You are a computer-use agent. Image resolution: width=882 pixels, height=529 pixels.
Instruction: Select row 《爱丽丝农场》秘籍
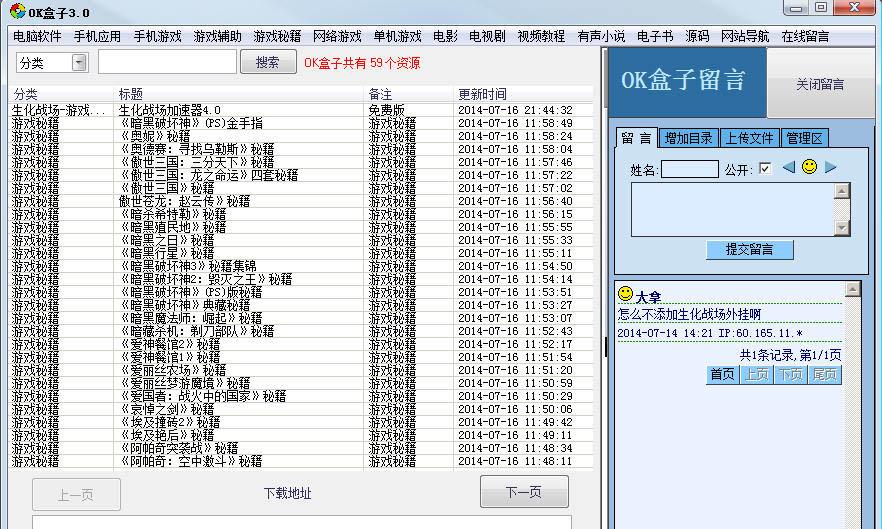click(301, 370)
